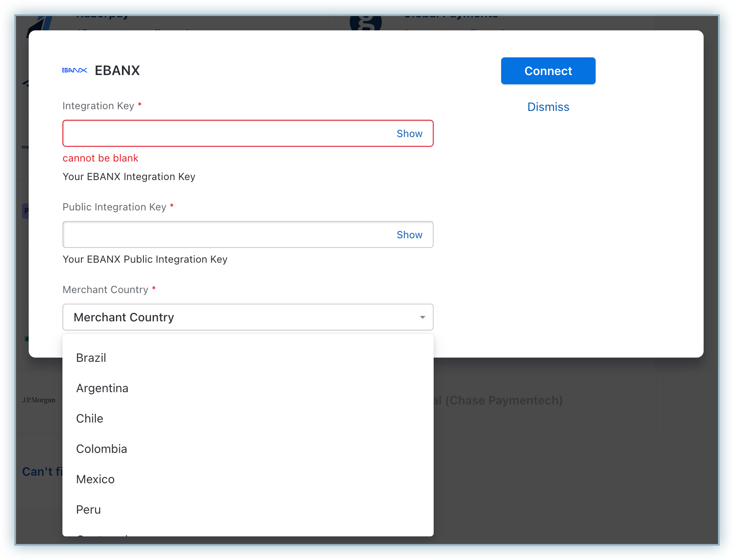Pick Chile in the dropdown list

click(x=89, y=419)
